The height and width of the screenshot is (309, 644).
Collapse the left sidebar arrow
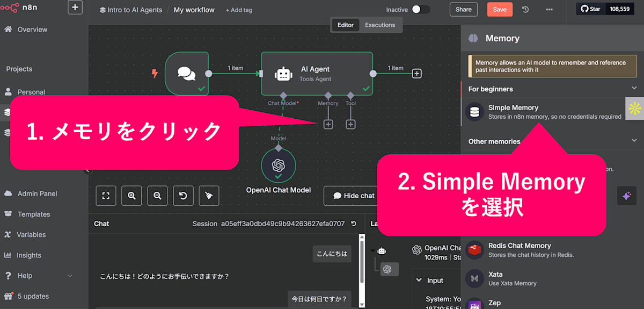click(x=87, y=170)
